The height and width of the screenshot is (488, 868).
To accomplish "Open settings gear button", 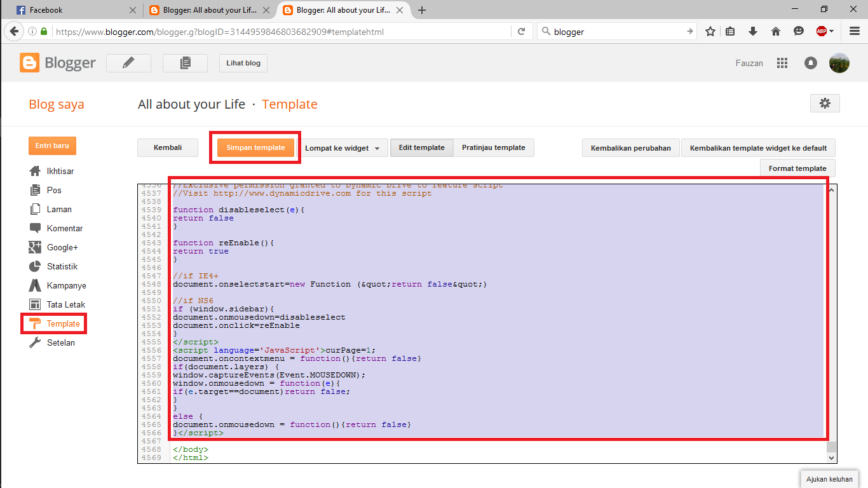I will (x=825, y=104).
